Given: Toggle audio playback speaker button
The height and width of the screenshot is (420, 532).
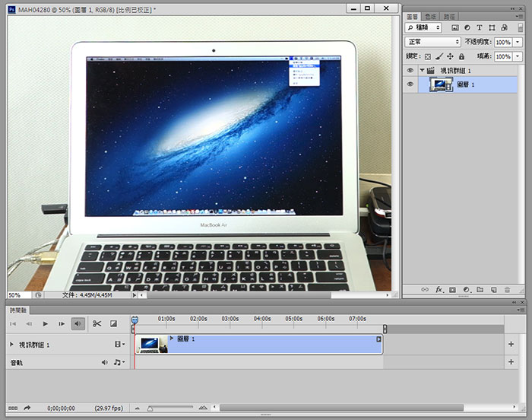Looking at the screenshot, I should [x=78, y=324].
